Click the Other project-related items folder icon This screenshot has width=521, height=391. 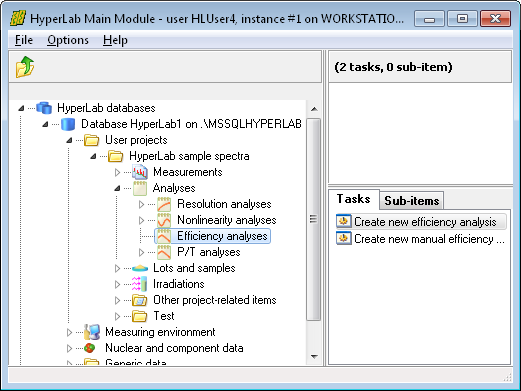[x=140, y=300]
